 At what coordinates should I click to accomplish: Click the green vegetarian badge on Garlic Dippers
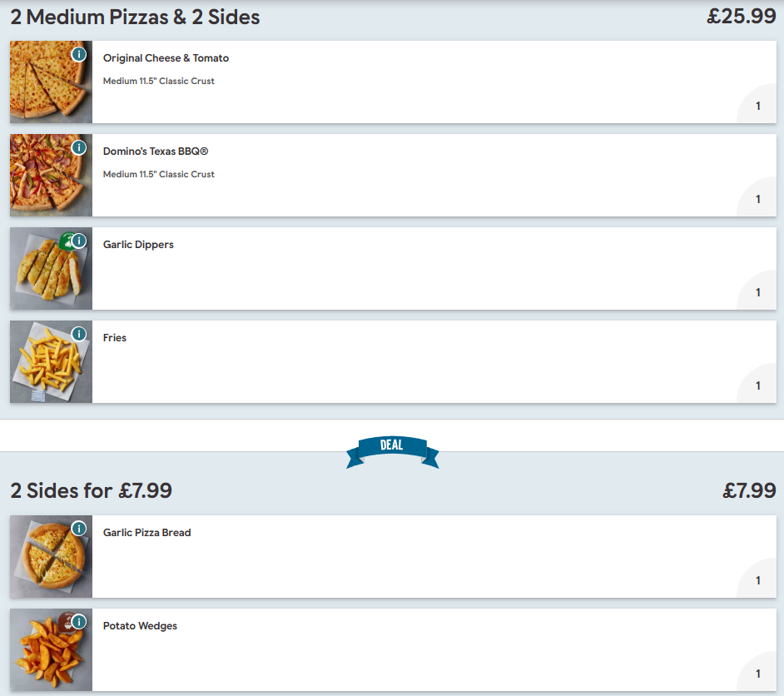click(x=66, y=241)
